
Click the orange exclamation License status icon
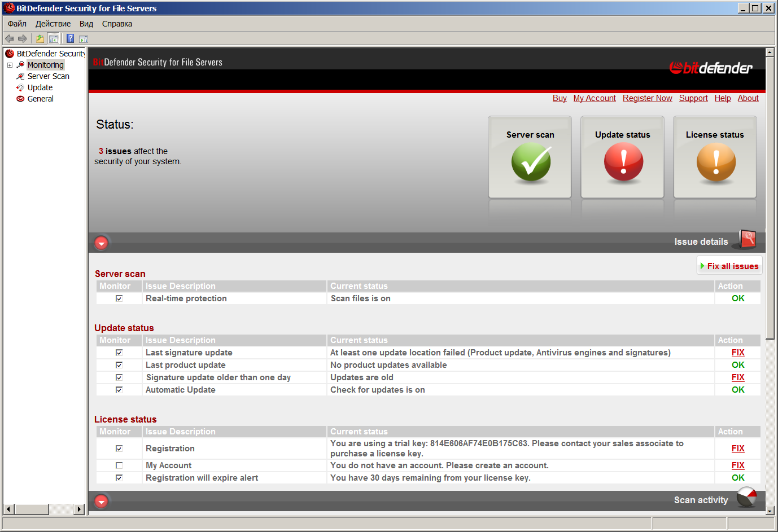point(716,162)
